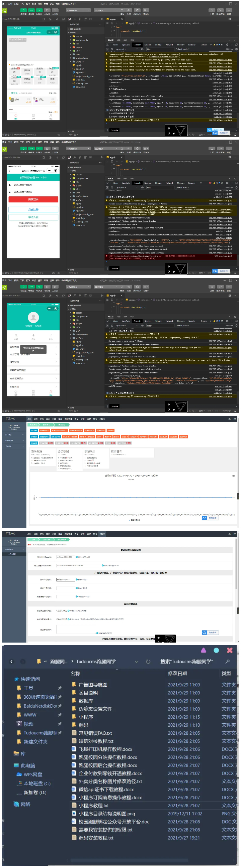Click the magnifier icon in explorer search
Screen dimensions: 241x868
click(x=228, y=662)
